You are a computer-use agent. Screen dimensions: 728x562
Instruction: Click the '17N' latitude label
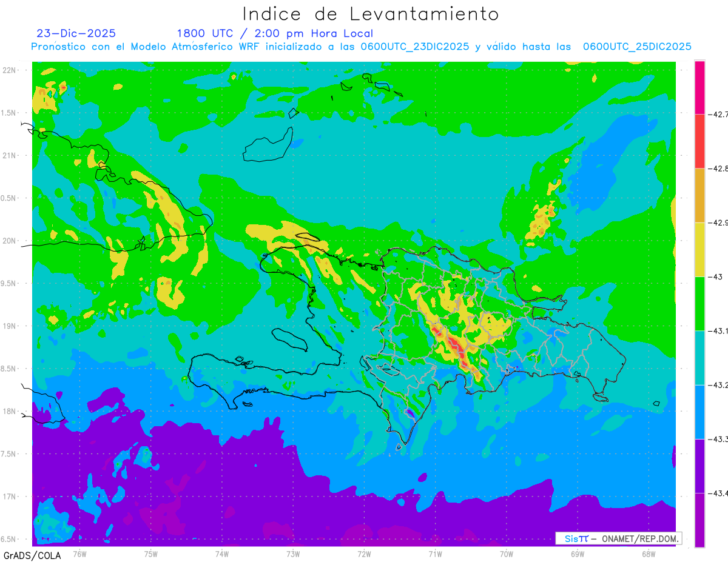pos(9,497)
